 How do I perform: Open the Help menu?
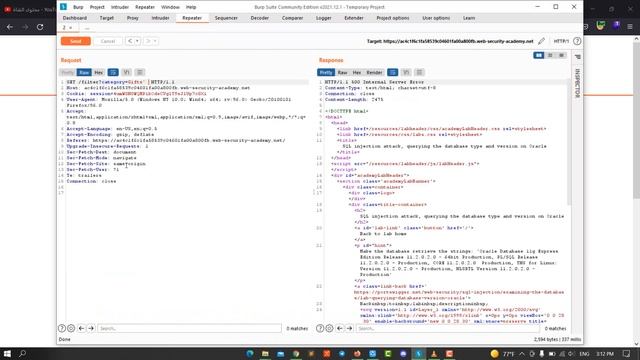(191, 7)
